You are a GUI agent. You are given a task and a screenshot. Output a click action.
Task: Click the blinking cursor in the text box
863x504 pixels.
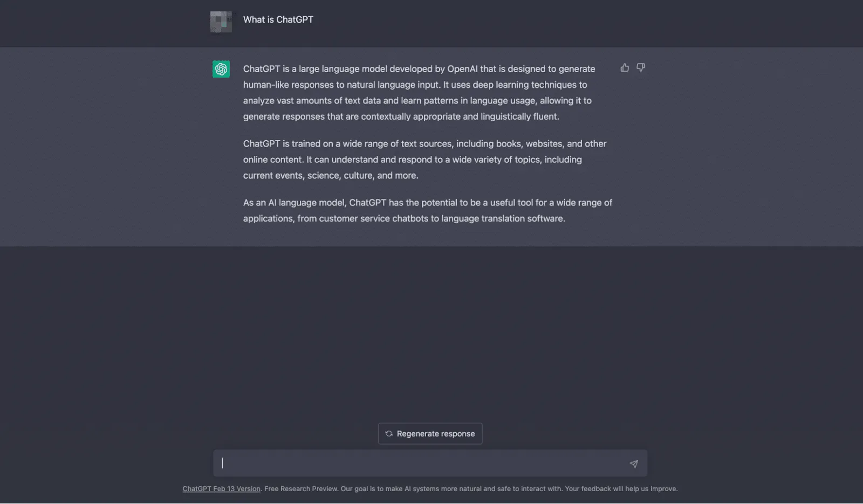tap(222, 463)
